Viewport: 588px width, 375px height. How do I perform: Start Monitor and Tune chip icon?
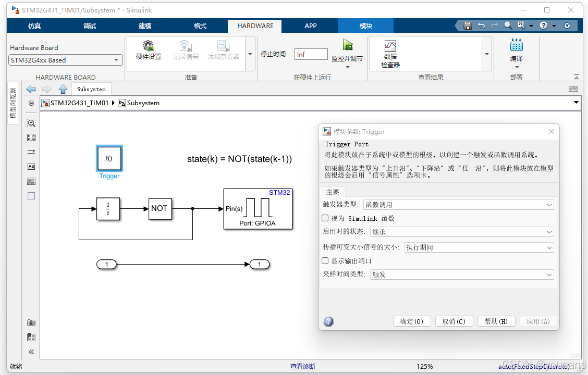tap(348, 45)
